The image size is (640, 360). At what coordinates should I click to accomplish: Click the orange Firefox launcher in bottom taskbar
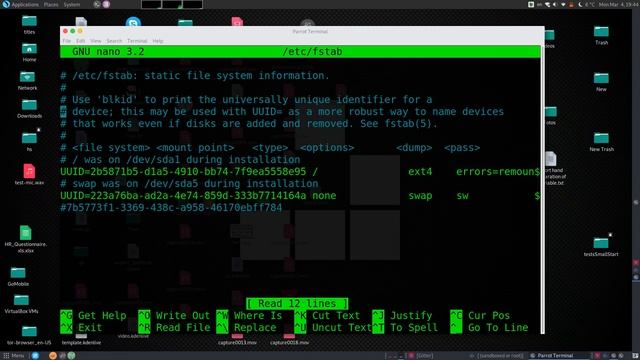pyautogui.click(x=53, y=356)
